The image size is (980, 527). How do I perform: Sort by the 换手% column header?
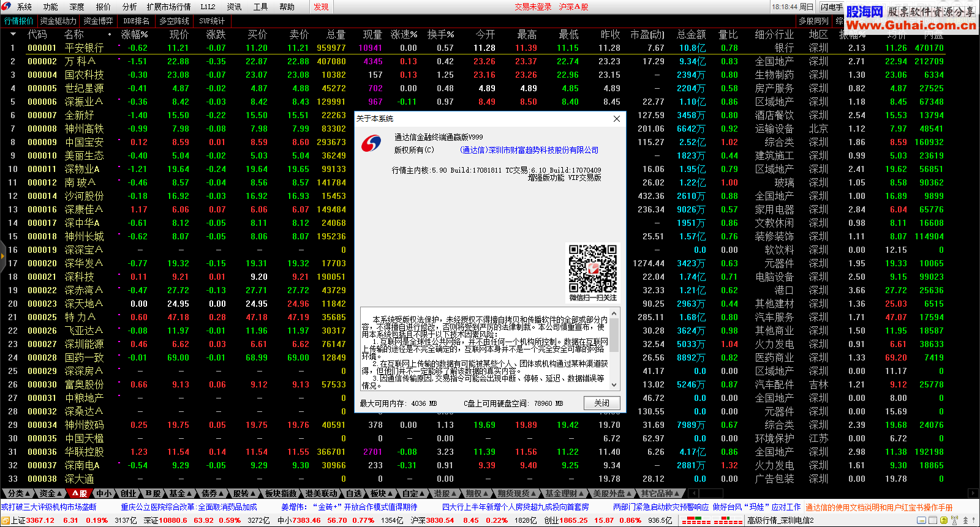coord(440,34)
